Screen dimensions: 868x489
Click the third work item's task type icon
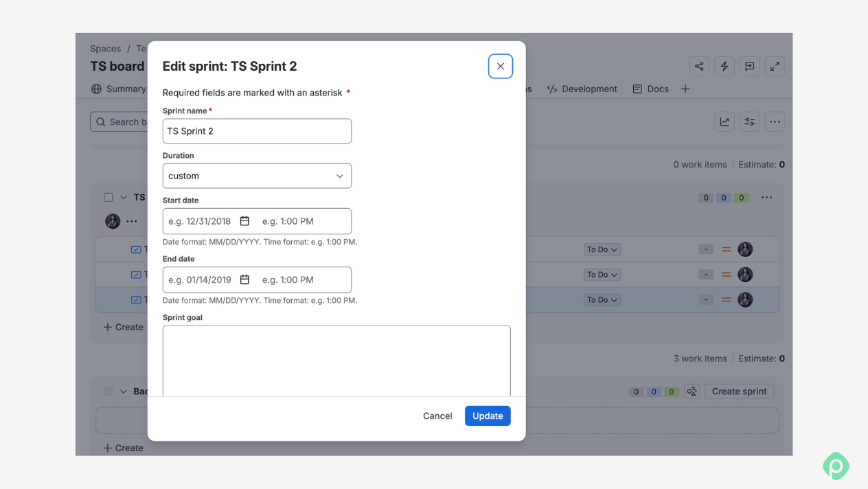click(136, 300)
